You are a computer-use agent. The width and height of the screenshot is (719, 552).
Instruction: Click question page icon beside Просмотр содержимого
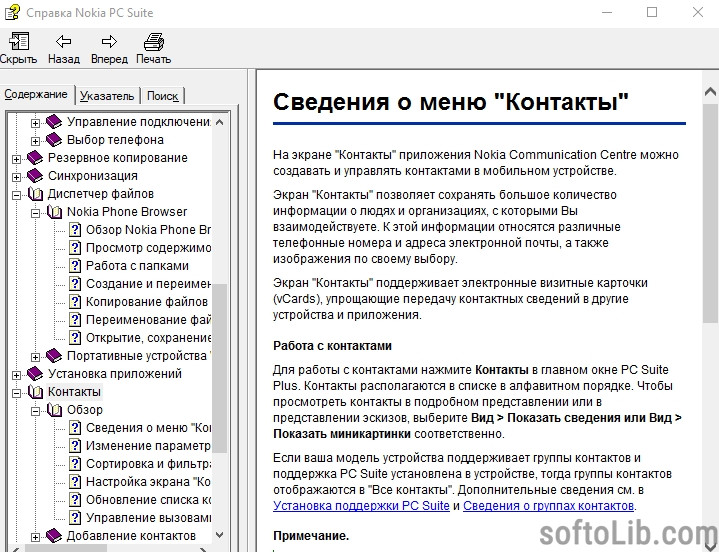(x=75, y=248)
